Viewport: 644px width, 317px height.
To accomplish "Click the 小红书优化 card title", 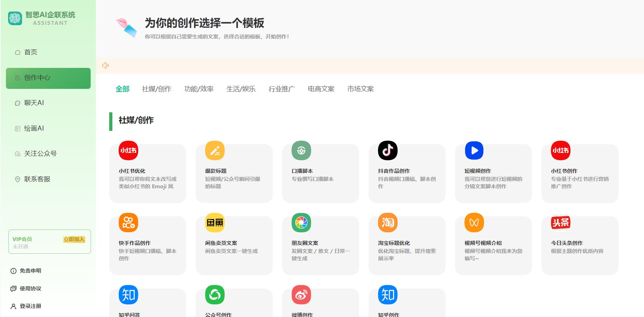I will (x=132, y=171).
